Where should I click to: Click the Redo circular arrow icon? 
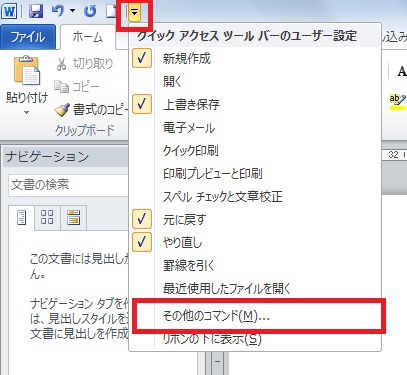point(90,11)
